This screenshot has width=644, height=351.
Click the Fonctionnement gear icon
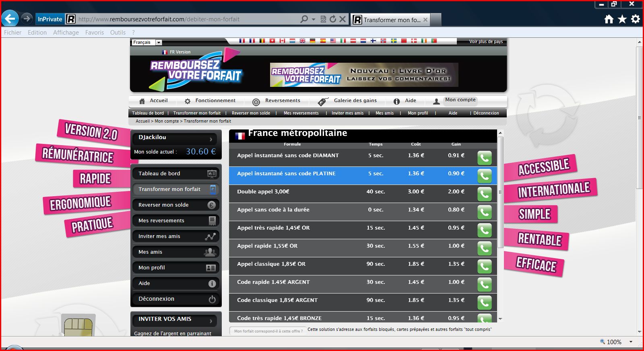[x=188, y=101]
